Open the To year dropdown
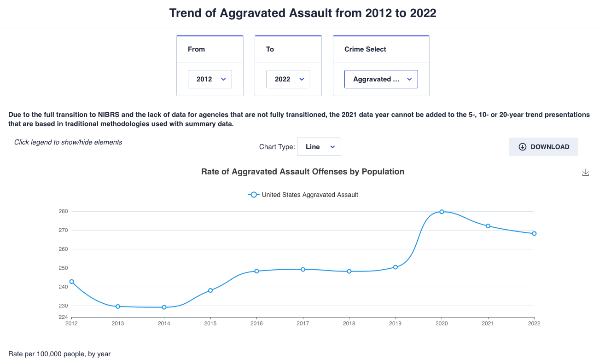The image size is (605, 364). [288, 79]
